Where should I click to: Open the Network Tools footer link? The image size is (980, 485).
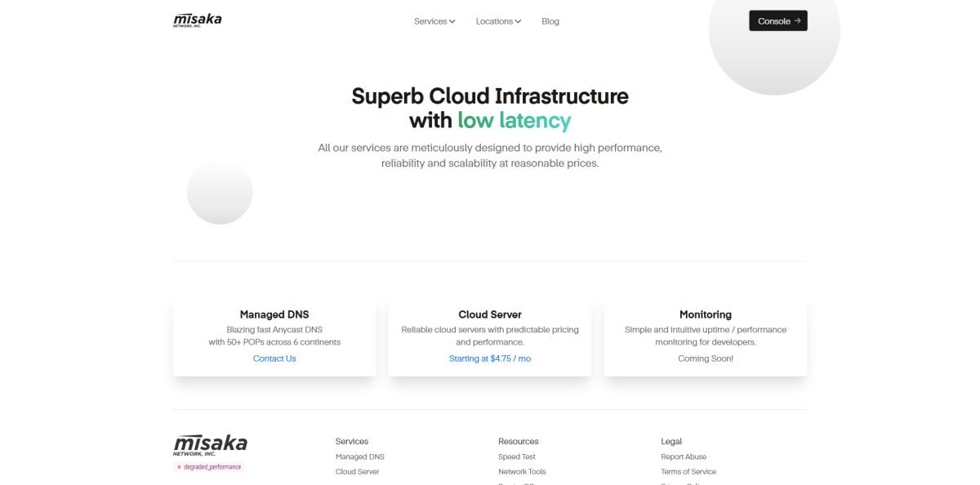(522, 471)
